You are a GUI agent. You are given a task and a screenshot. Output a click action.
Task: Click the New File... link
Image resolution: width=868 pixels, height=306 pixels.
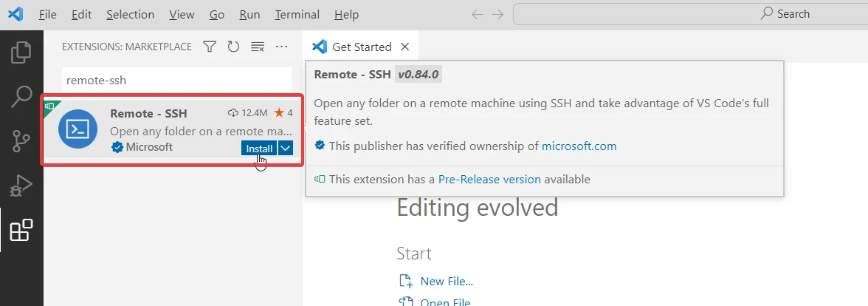pos(446,281)
